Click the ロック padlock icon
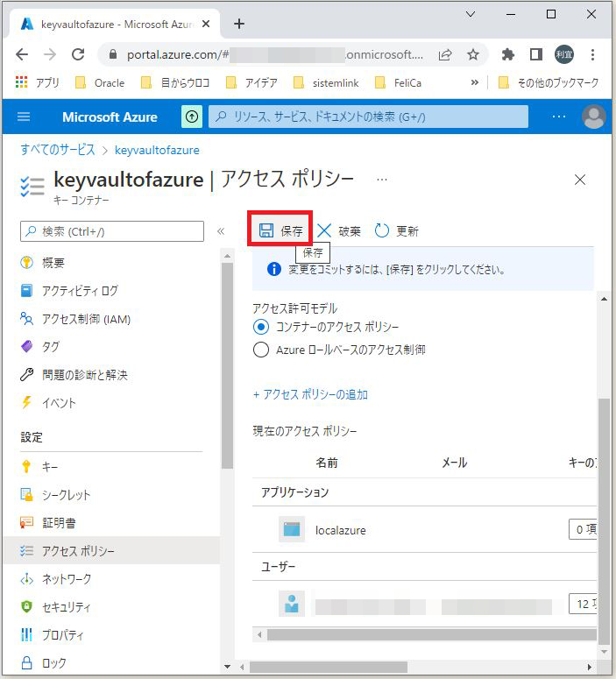This screenshot has width=616, height=679. 26,663
